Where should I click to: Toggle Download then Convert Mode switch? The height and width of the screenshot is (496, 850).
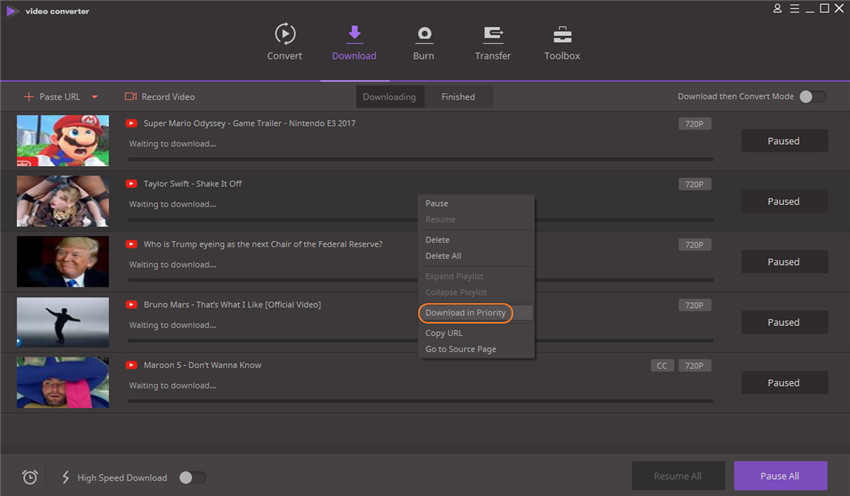click(x=813, y=96)
